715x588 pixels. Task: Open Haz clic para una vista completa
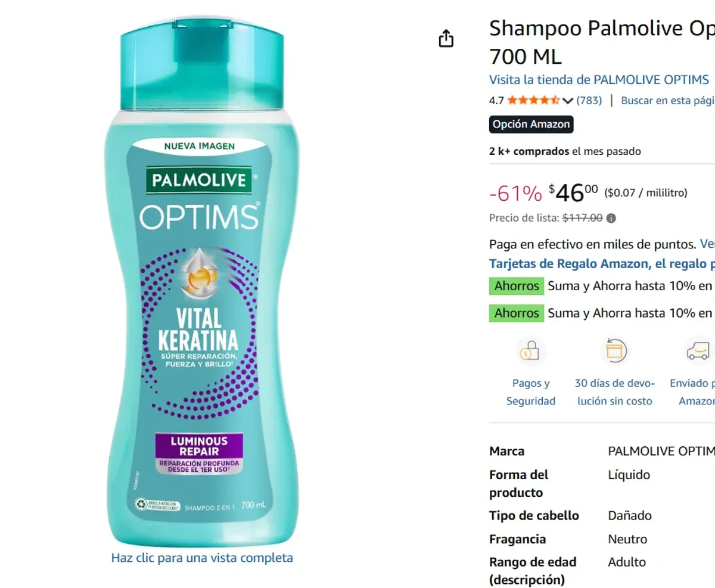point(202,557)
